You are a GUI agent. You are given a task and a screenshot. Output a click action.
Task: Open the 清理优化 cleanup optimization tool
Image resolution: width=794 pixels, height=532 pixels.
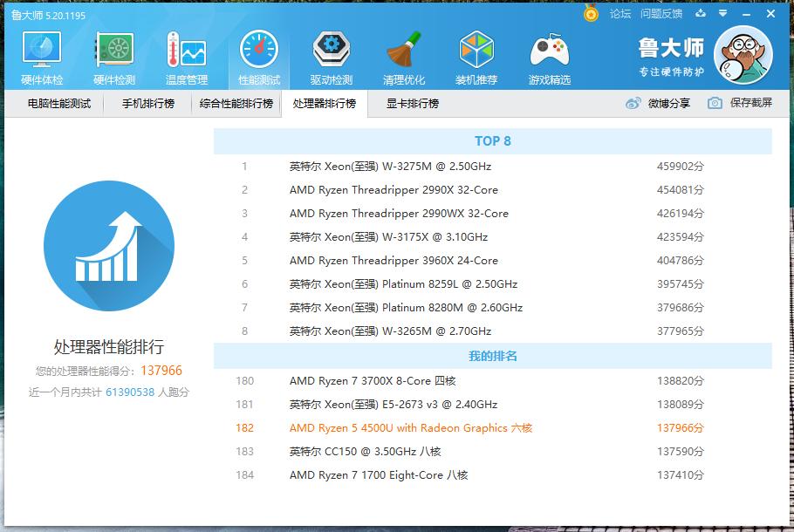pyautogui.click(x=402, y=55)
